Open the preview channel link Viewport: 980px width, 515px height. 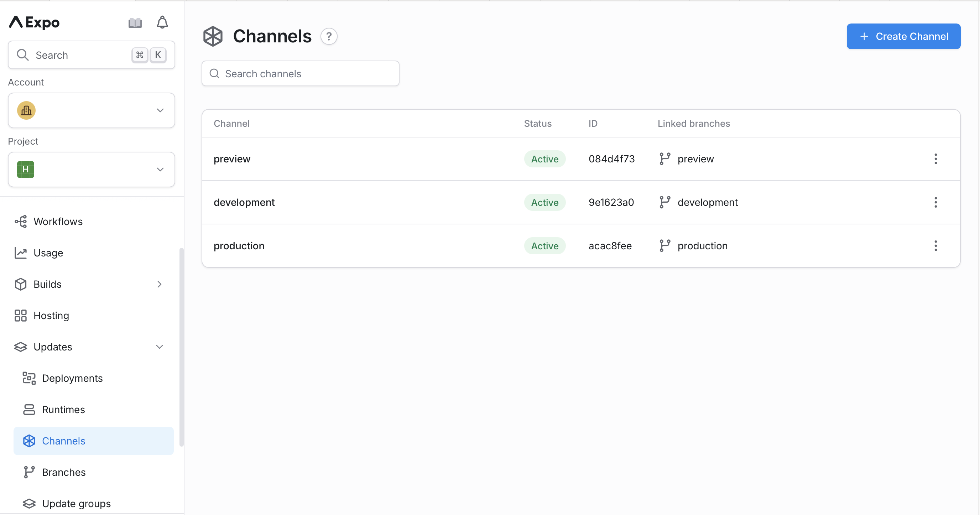click(x=232, y=159)
